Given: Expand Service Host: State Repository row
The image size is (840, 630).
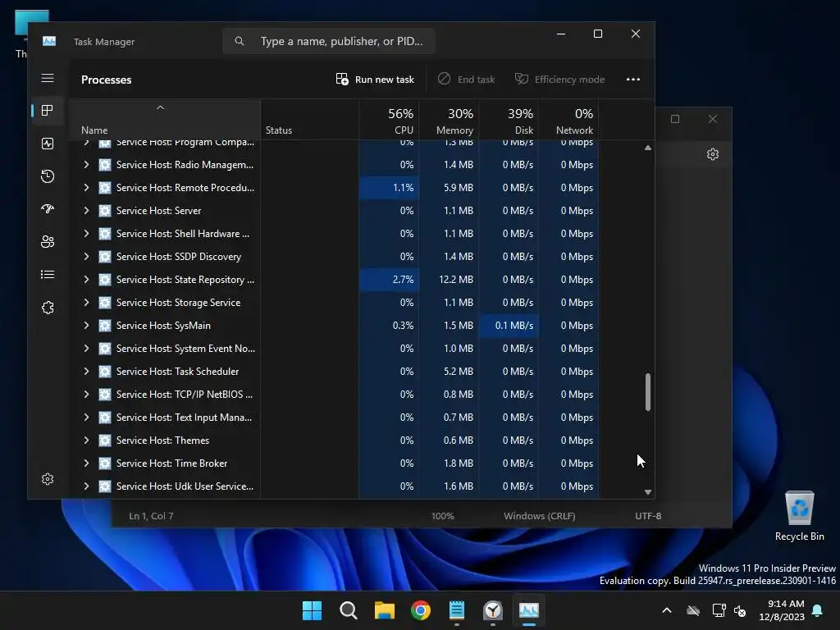Looking at the screenshot, I should (x=86, y=280).
